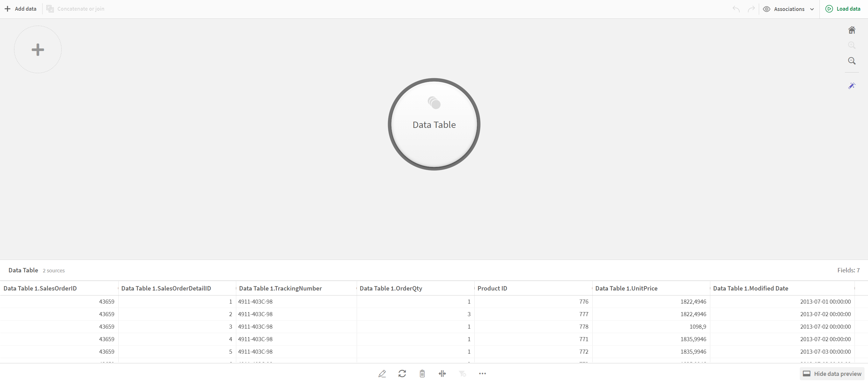Click the home icon in top-right panel
This screenshot has width=868, height=384.
[852, 30]
